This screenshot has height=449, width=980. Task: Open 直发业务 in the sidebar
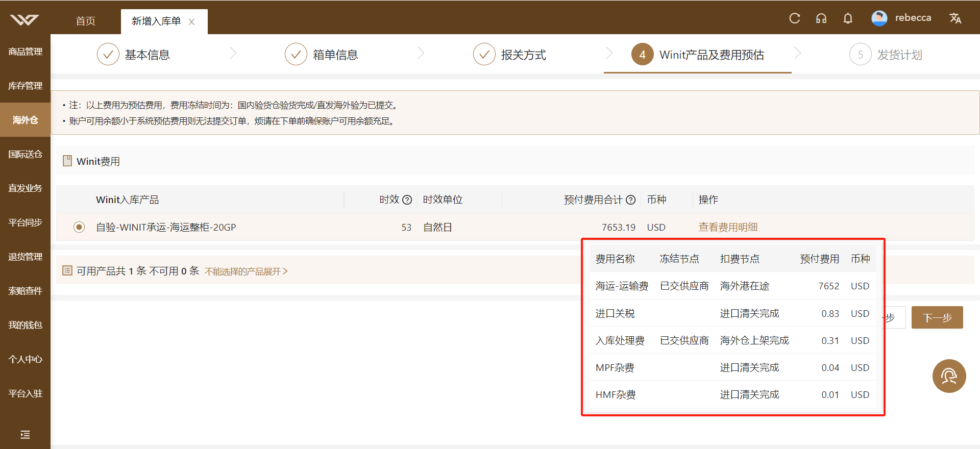tap(25, 188)
